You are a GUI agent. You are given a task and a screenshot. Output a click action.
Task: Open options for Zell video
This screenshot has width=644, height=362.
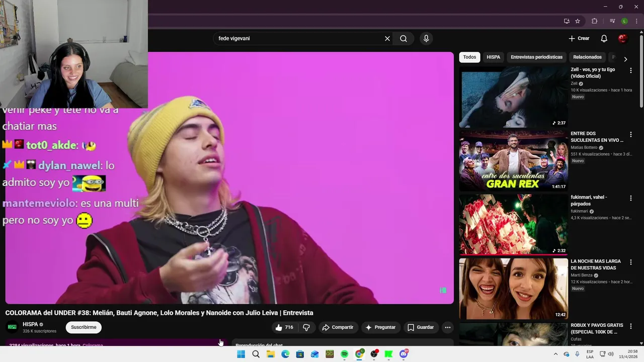(630, 71)
